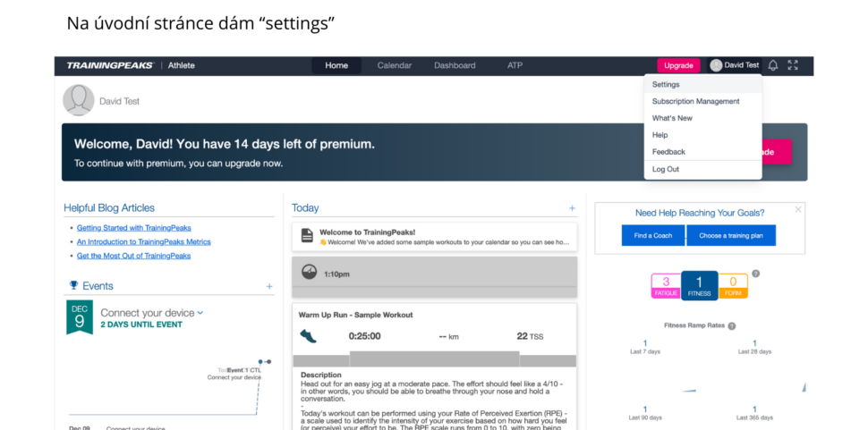Screen dimensions: 868x430
Task: Click the Fitness score box
Action: coord(699,286)
